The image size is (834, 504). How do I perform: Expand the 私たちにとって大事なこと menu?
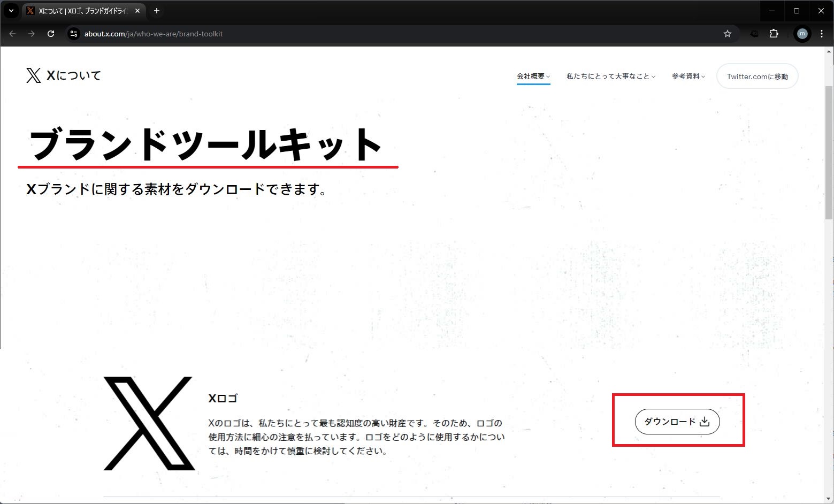coord(611,77)
